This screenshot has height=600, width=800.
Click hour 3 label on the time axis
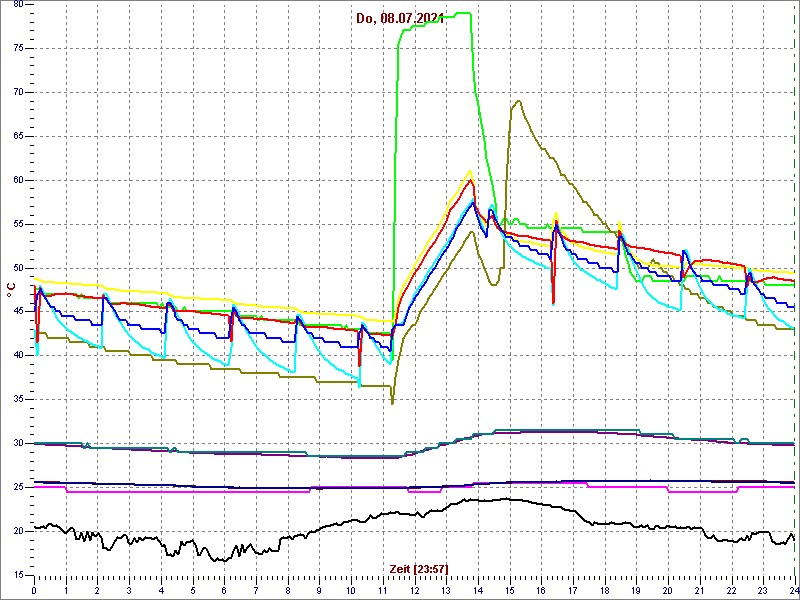tap(129, 590)
